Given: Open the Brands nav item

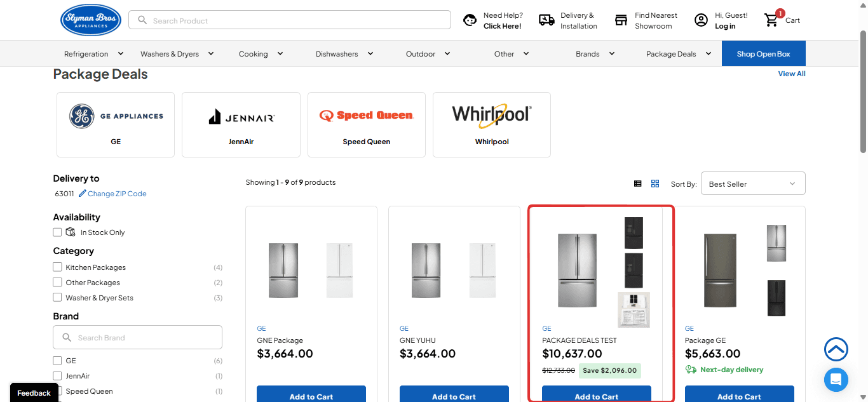Looking at the screenshot, I should (x=588, y=54).
